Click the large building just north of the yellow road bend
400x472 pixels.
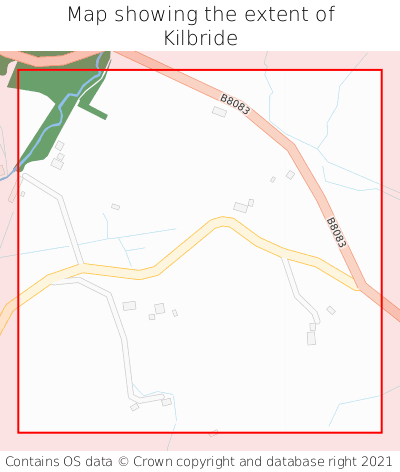(x=240, y=207)
